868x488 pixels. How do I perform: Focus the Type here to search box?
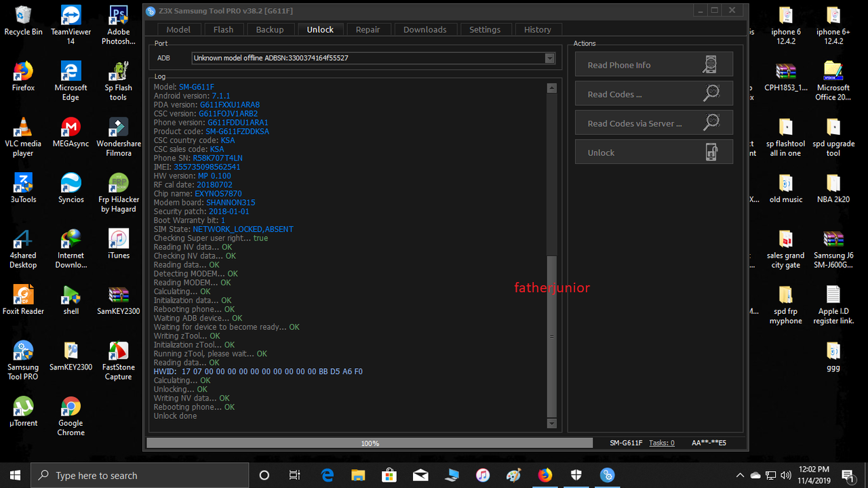(x=140, y=475)
